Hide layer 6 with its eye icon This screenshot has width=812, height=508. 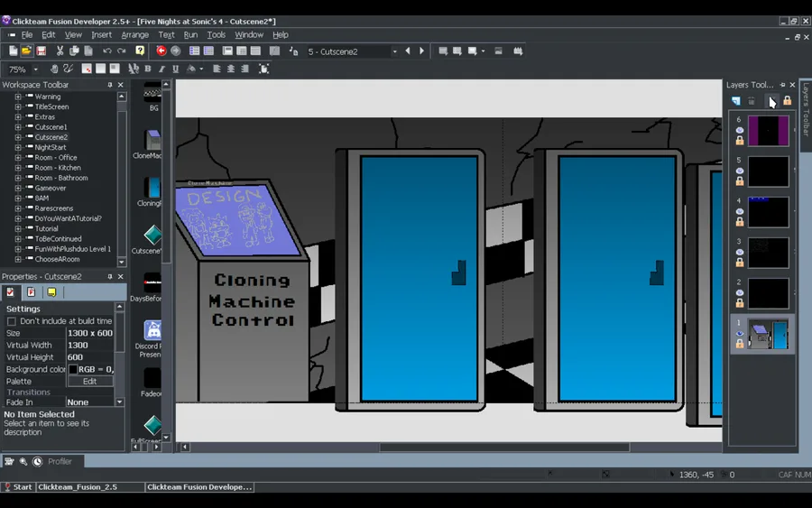[x=740, y=130]
